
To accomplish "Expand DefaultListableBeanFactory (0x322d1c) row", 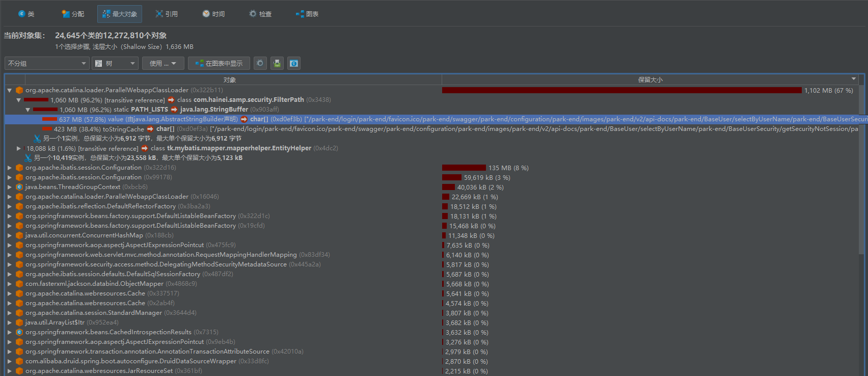I will (x=10, y=216).
